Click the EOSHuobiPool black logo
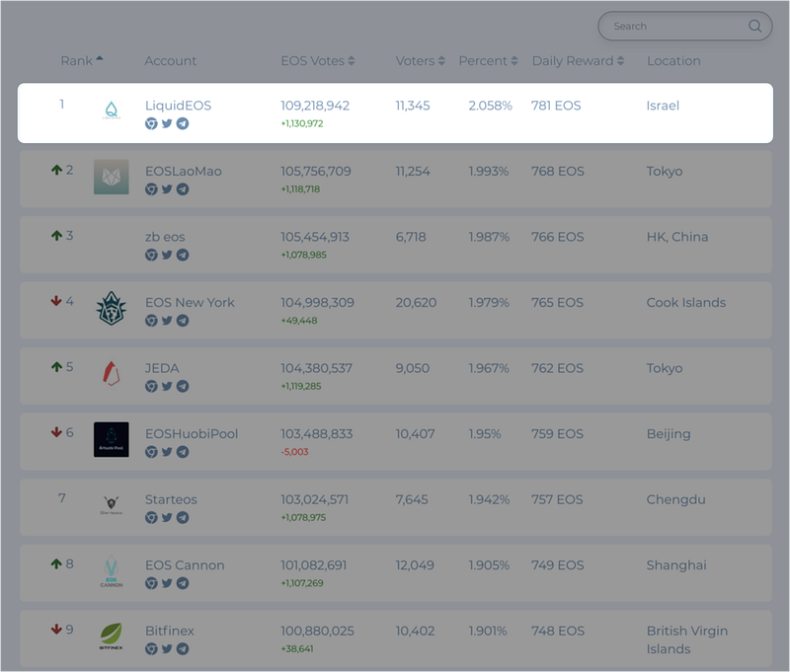 click(x=112, y=439)
